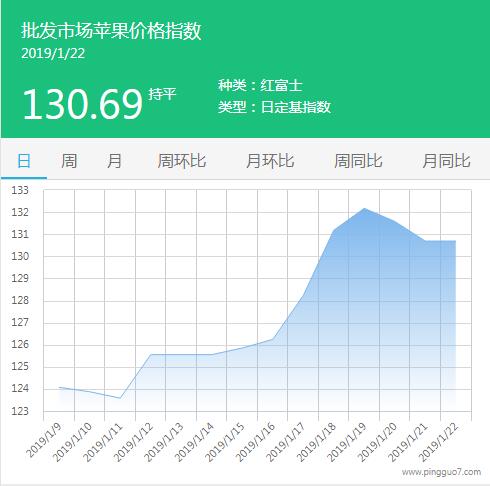Click y-axis value 133

coord(20,190)
